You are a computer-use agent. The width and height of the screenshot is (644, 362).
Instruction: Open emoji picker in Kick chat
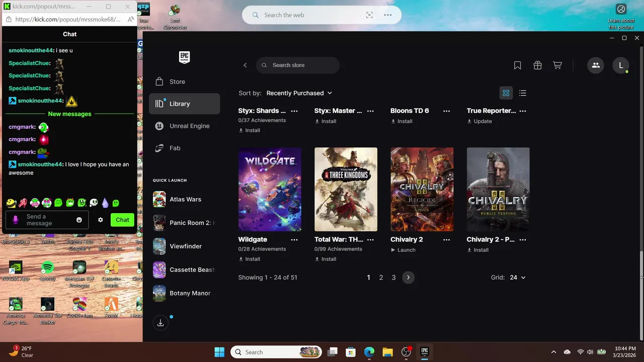79,220
